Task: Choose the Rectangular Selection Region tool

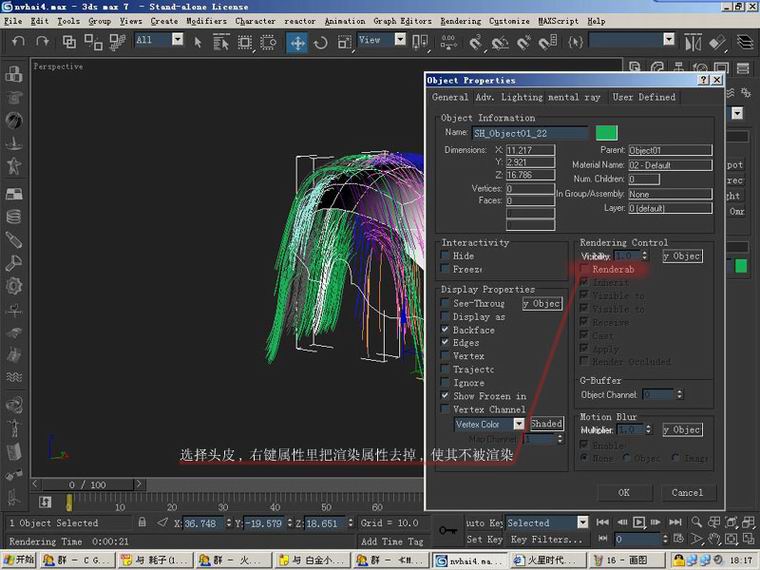Action: tap(245, 43)
